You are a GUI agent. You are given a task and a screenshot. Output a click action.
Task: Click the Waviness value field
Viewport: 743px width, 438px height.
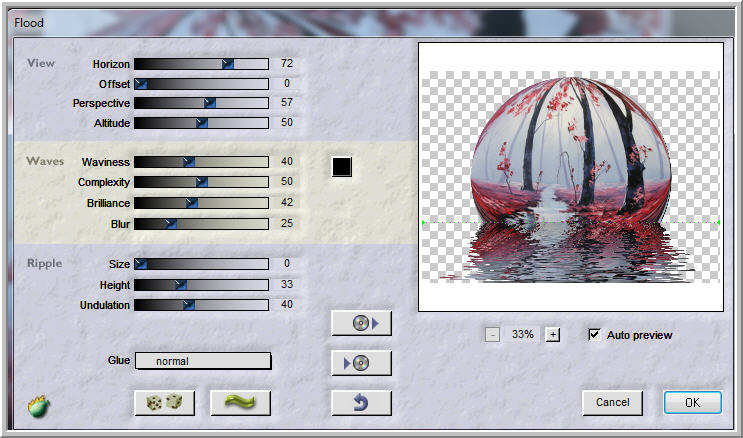(287, 161)
